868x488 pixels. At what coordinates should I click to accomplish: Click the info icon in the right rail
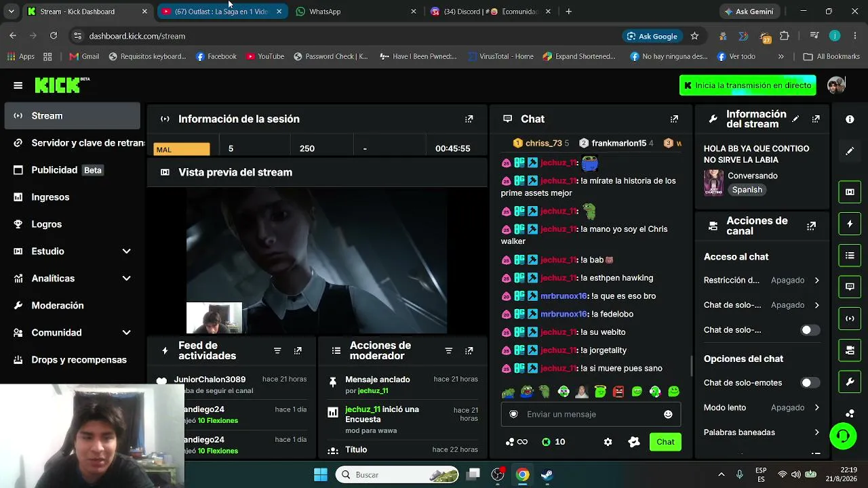(850, 119)
